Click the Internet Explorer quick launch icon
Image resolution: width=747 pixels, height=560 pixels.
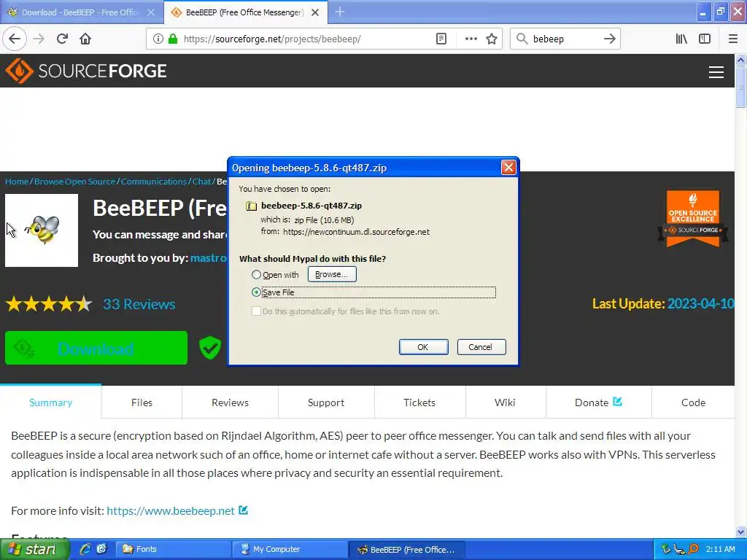[x=85, y=549]
